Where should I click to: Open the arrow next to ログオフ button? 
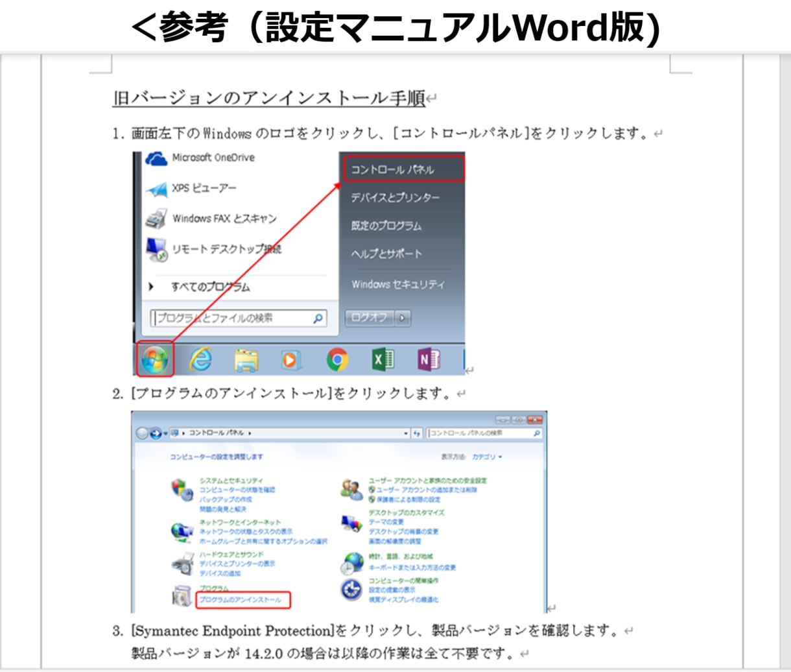[x=403, y=318]
